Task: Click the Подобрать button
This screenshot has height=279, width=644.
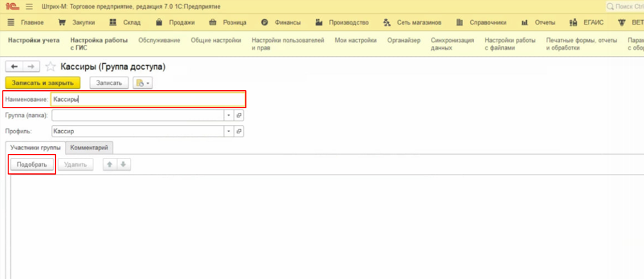Action: pyautogui.click(x=32, y=164)
